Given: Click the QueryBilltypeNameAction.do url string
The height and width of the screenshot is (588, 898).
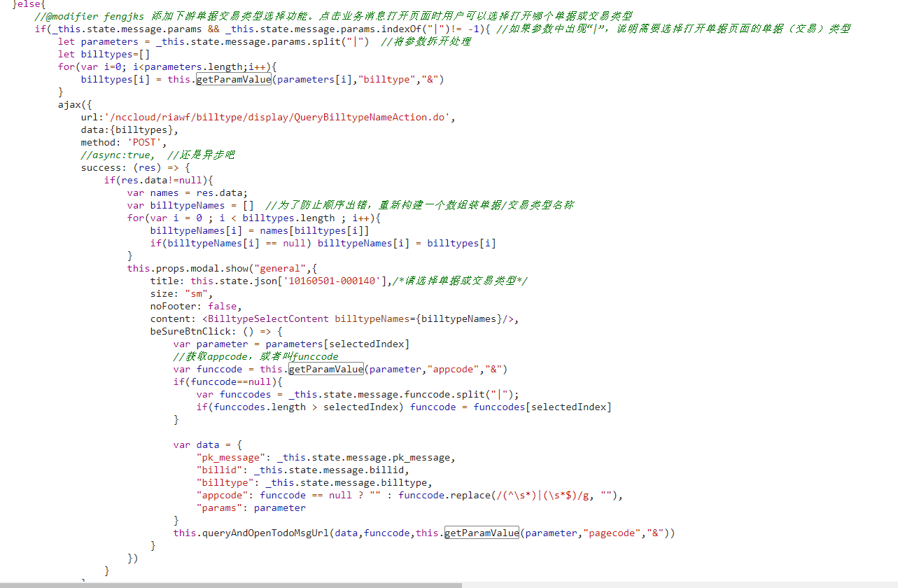Looking at the screenshot, I should point(277,117).
